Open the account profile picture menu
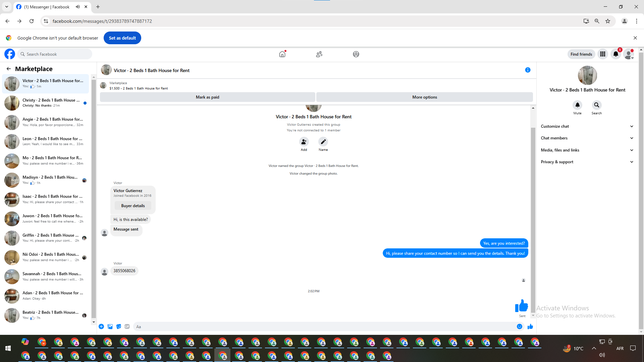644x362 pixels. coord(629,54)
